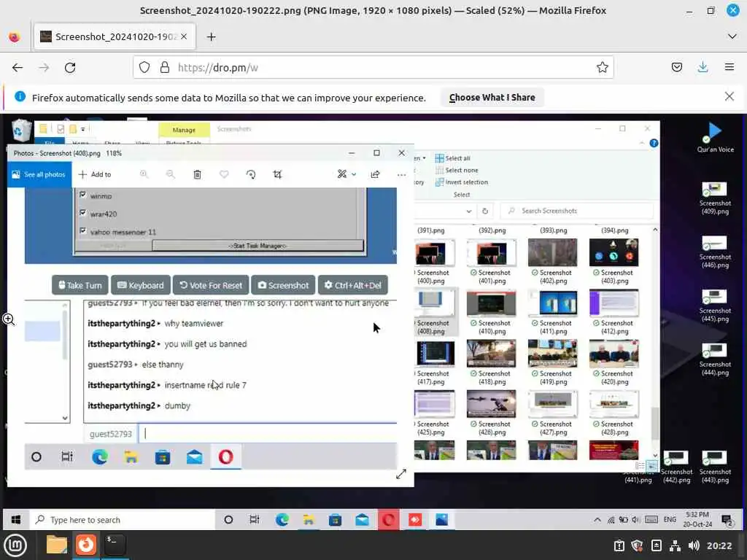
Task: Click the chat message input field
Action: [x=268, y=433]
